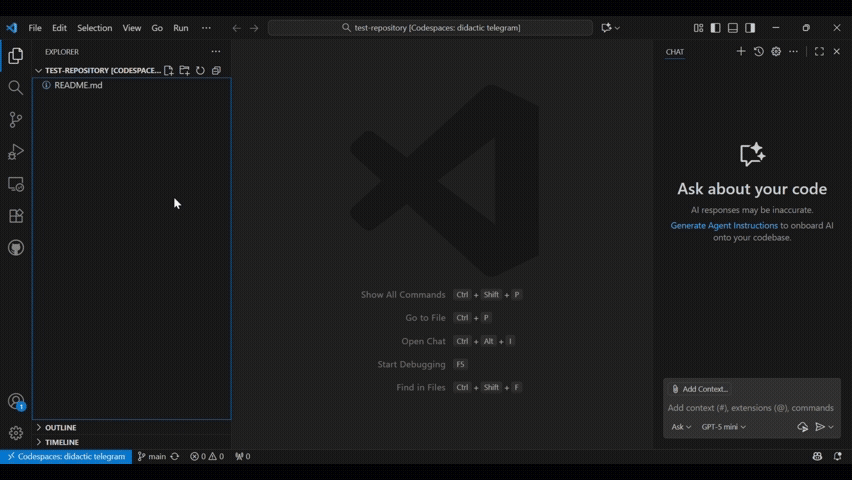Toggle secondary side bar visibility
The width and height of the screenshot is (852, 480).
click(x=750, y=28)
